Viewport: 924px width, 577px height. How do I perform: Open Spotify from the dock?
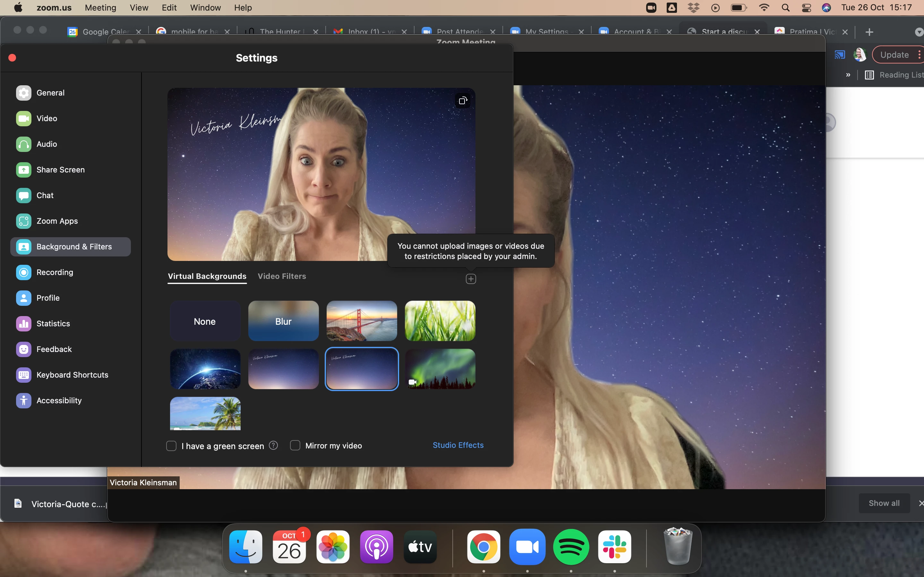pyautogui.click(x=571, y=547)
